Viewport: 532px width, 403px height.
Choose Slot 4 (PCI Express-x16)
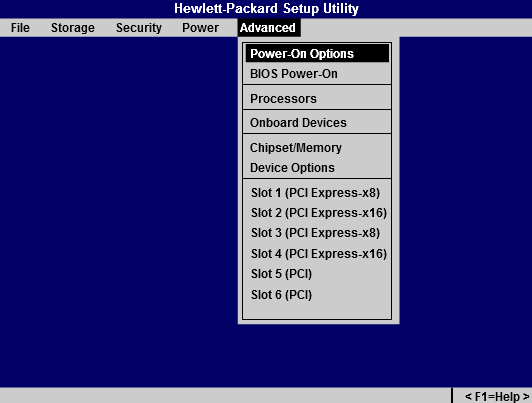click(317, 253)
